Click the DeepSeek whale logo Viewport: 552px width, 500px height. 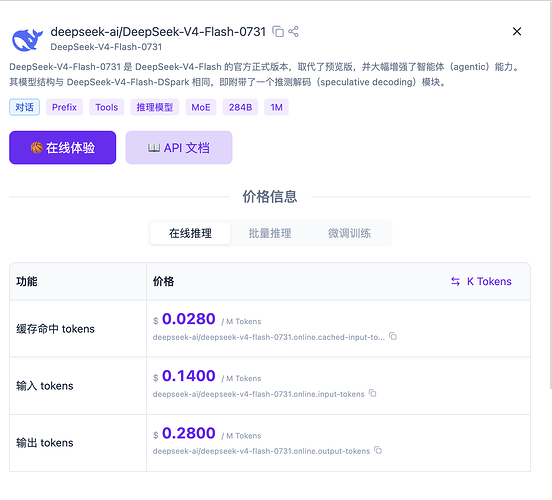click(27, 39)
